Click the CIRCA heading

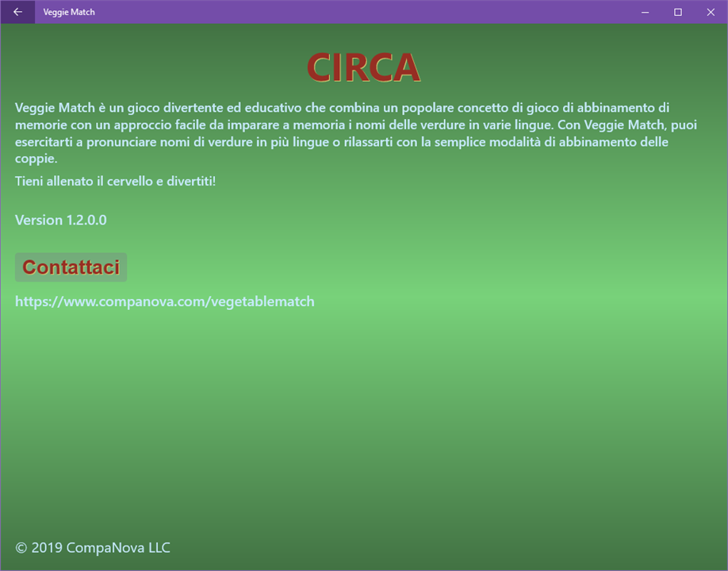pos(363,67)
